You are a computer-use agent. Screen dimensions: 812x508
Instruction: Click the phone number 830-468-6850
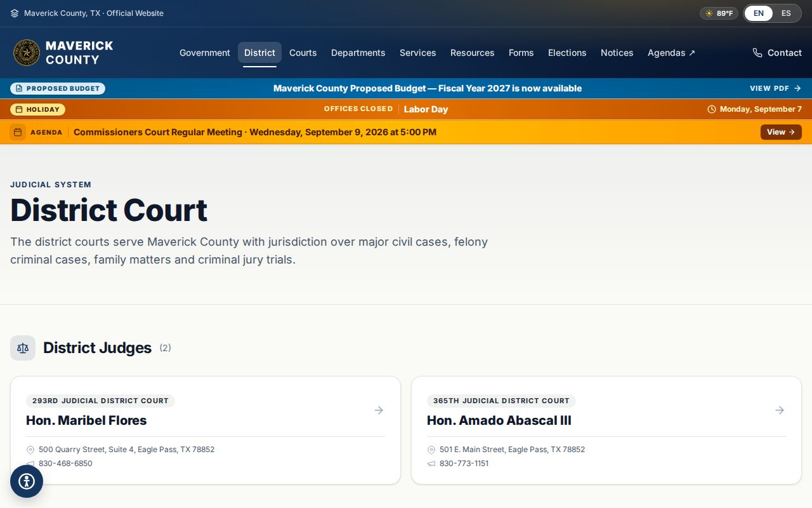pos(65,464)
